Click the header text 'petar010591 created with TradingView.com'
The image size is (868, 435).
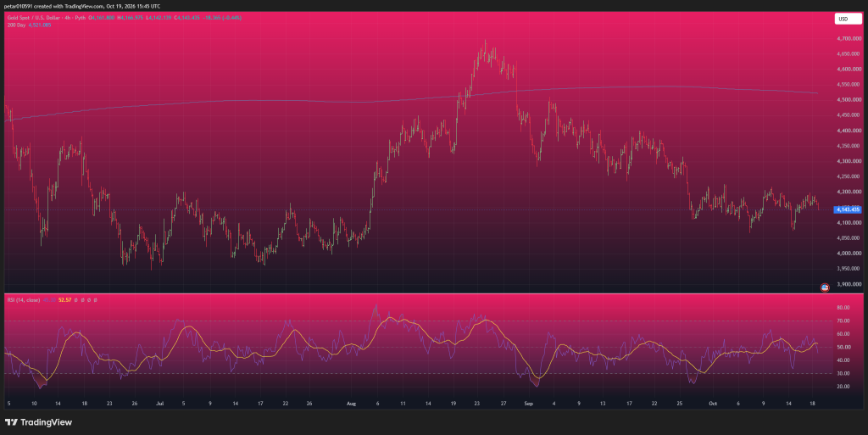click(53, 6)
